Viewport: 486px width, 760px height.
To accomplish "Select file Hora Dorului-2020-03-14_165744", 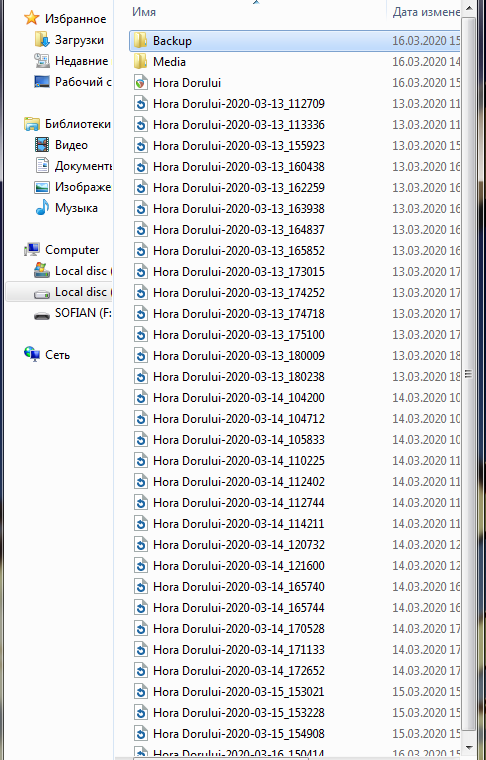I will pos(239,608).
